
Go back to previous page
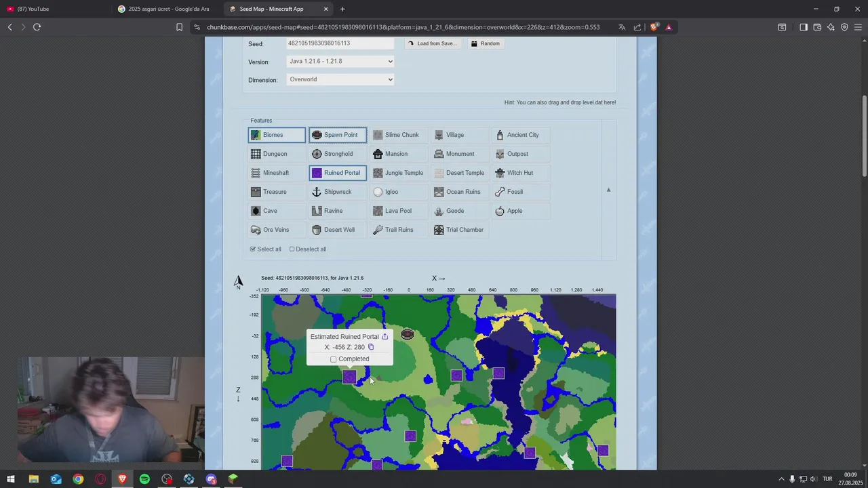tap(9, 27)
